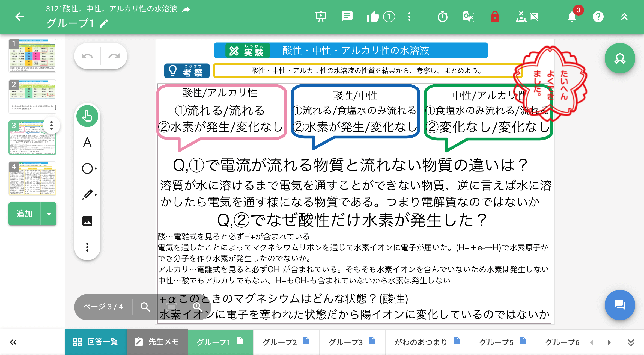Toggle the red lock icon
This screenshot has width=644, height=355.
495,17
